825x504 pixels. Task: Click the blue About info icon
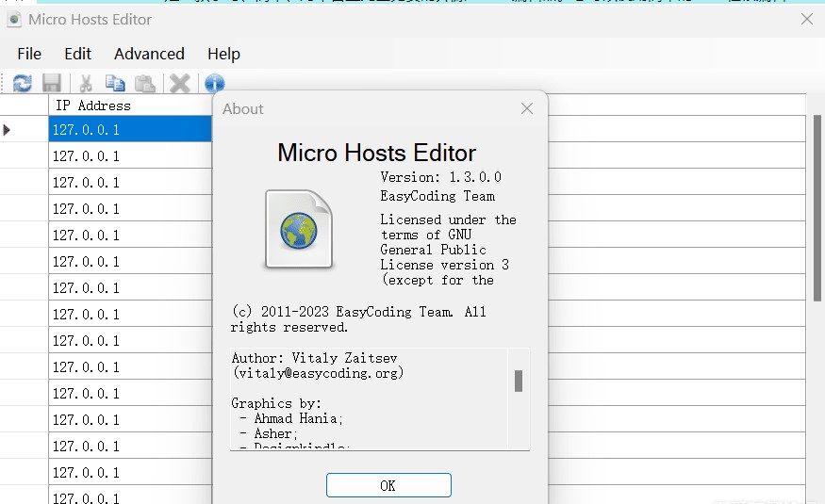[x=215, y=83]
